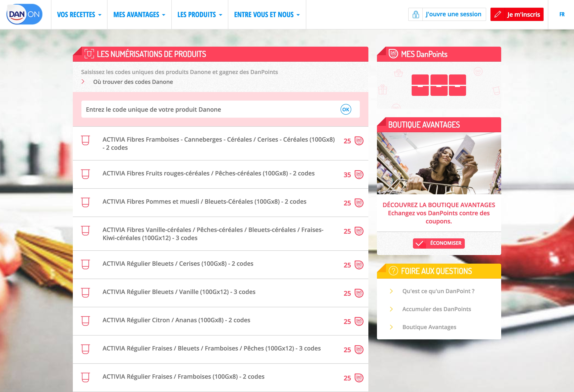Click DanPoints badge next to 35 points
The image size is (574, 392).
359,175
